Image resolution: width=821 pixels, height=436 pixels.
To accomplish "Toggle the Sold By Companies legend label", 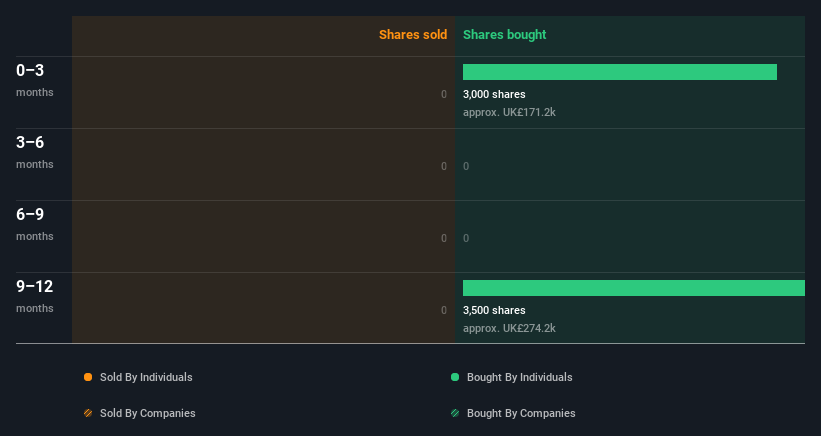I will (x=148, y=413).
